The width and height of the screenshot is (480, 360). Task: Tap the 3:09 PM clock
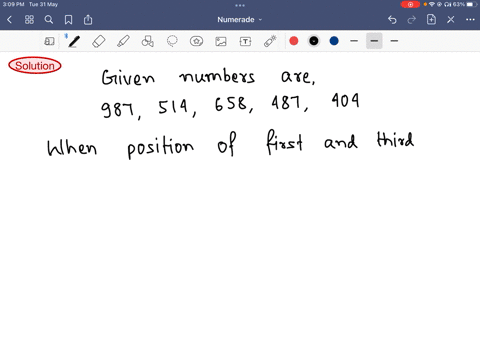coord(14,4)
